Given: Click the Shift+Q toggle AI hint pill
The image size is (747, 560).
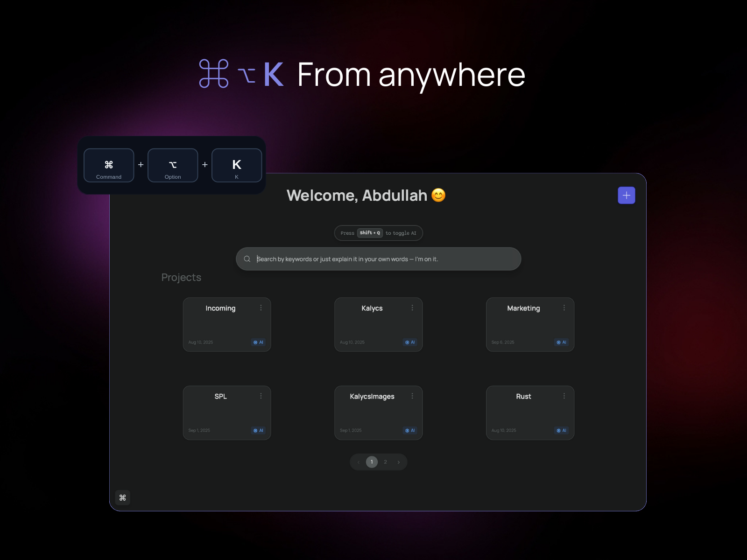Looking at the screenshot, I should click(378, 233).
